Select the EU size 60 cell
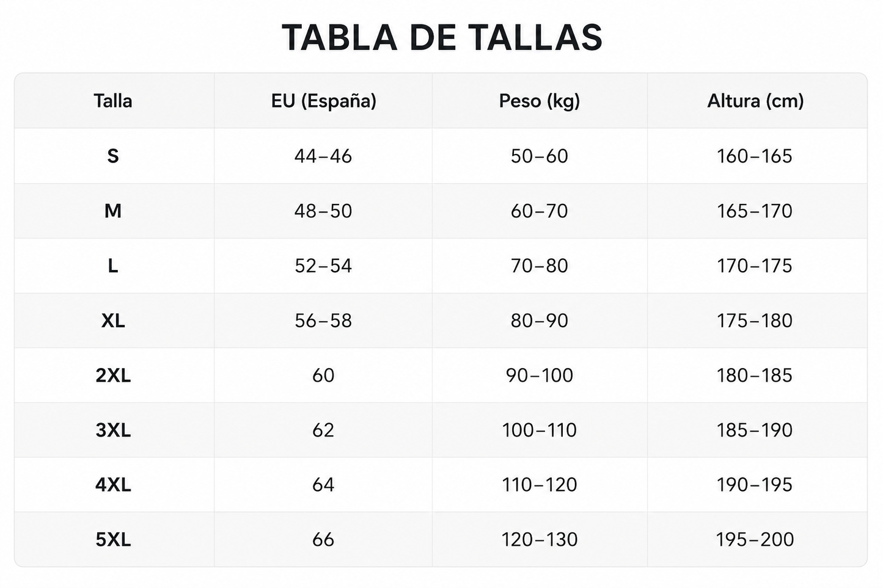Image resolution: width=883 pixels, height=588 pixels. point(323,375)
